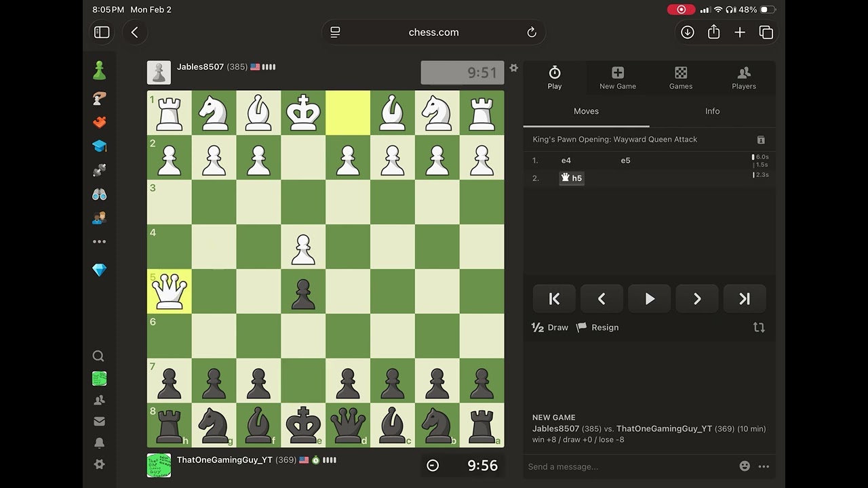Flip the board orientation icon
The image size is (868, 488).
pyautogui.click(x=759, y=327)
